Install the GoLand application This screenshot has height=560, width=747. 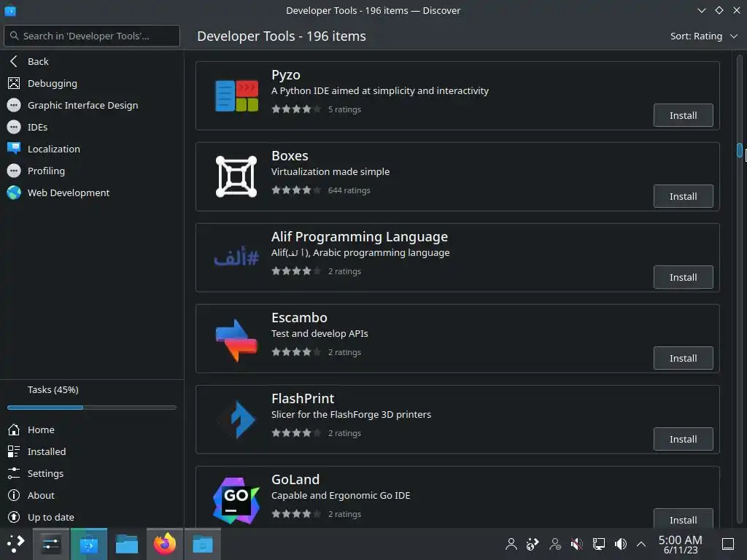pos(683,518)
